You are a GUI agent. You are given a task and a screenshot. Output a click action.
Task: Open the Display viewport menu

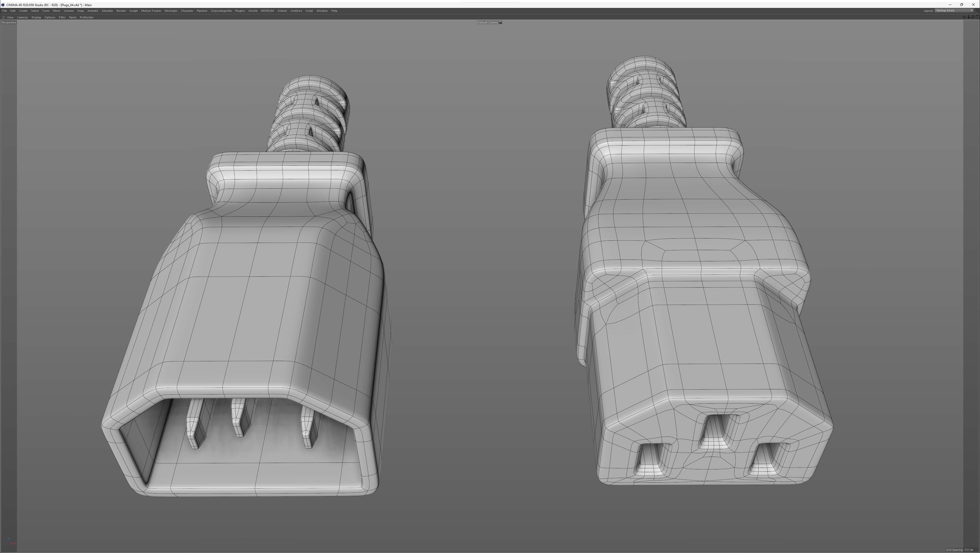[36, 17]
